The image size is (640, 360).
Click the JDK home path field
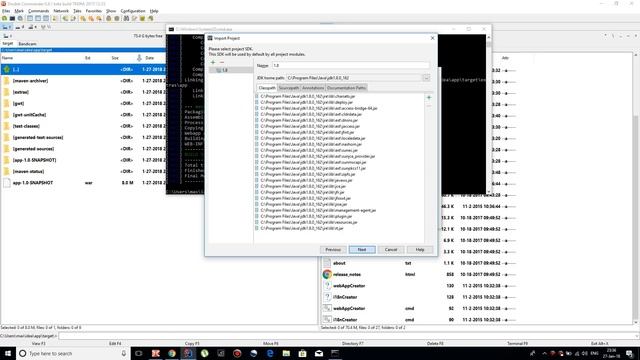[x=354, y=78]
